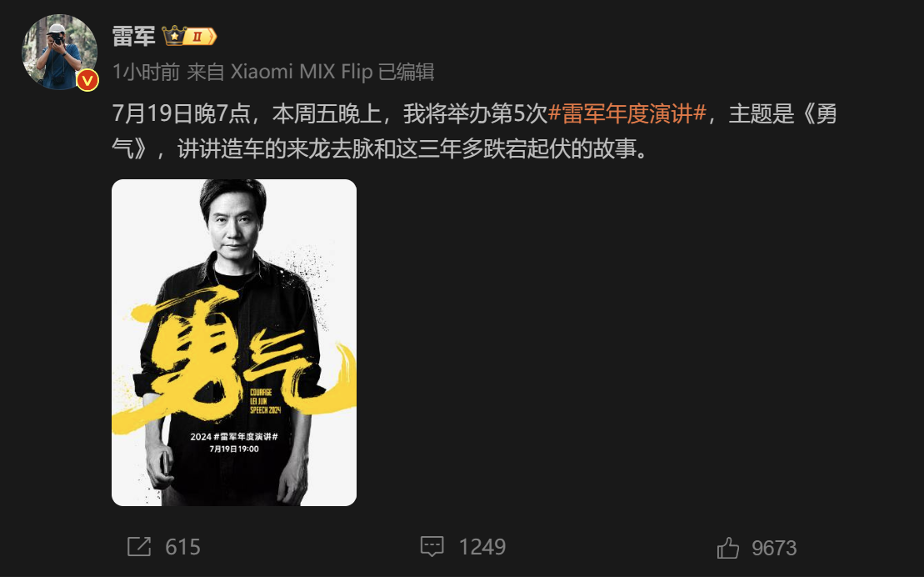Click the orange verified V badge

click(87, 80)
